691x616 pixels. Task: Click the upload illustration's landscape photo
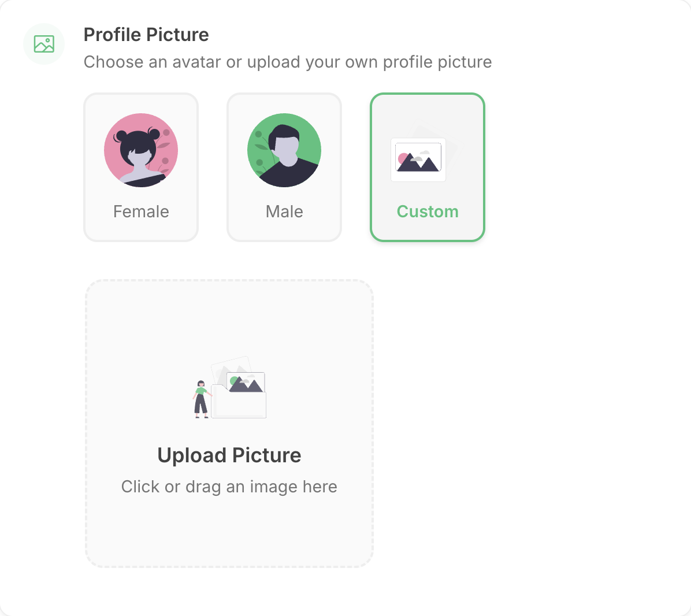click(x=247, y=383)
